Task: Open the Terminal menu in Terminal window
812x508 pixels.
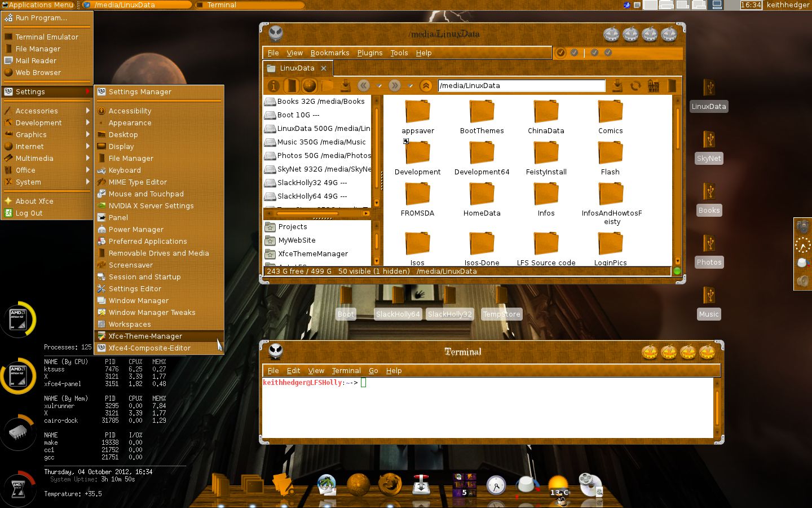Action: pos(346,370)
